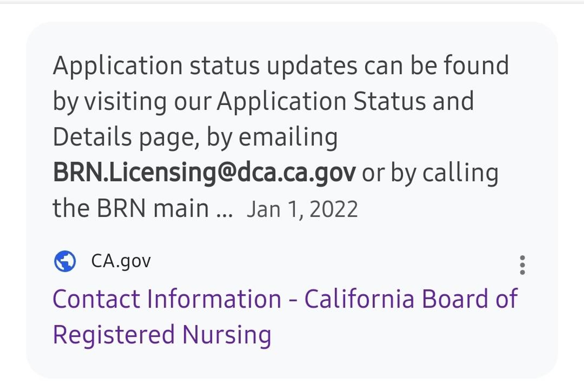The height and width of the screenshot is (392, 584).
Task: Open the three-dot more options menu
Action: [522, 265]
